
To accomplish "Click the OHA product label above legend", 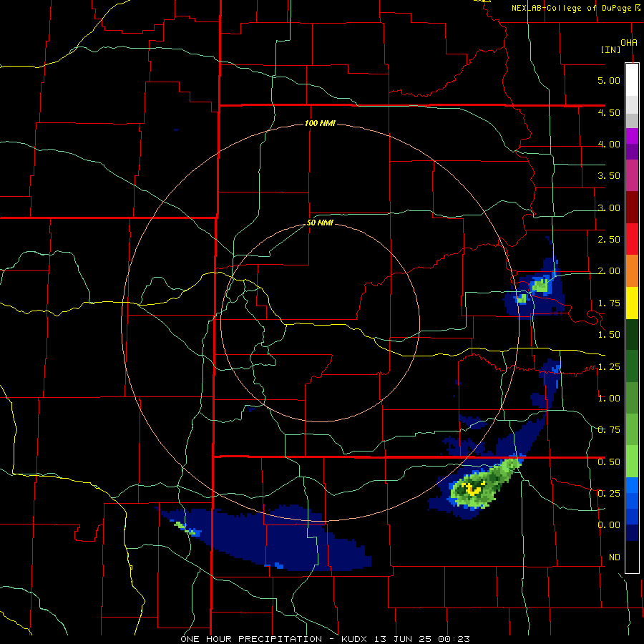I will 629,42.
